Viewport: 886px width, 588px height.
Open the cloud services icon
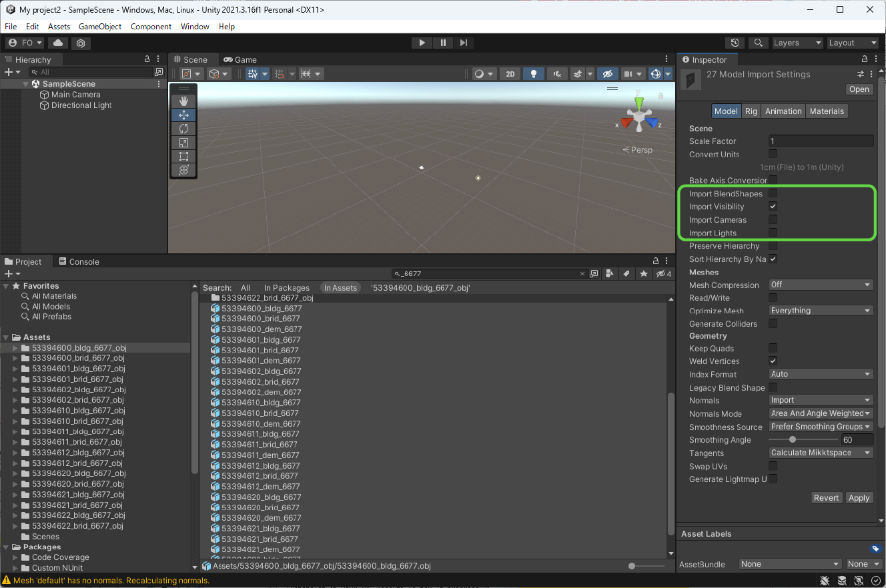[58, 43]
